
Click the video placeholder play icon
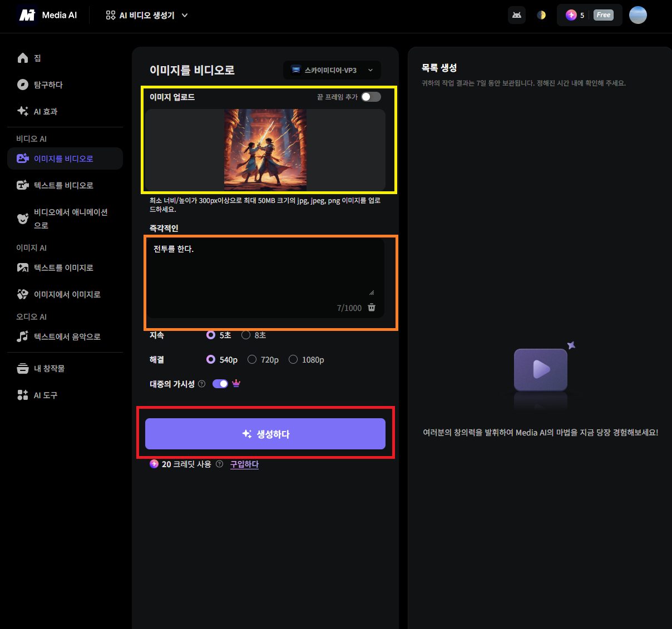541,369
